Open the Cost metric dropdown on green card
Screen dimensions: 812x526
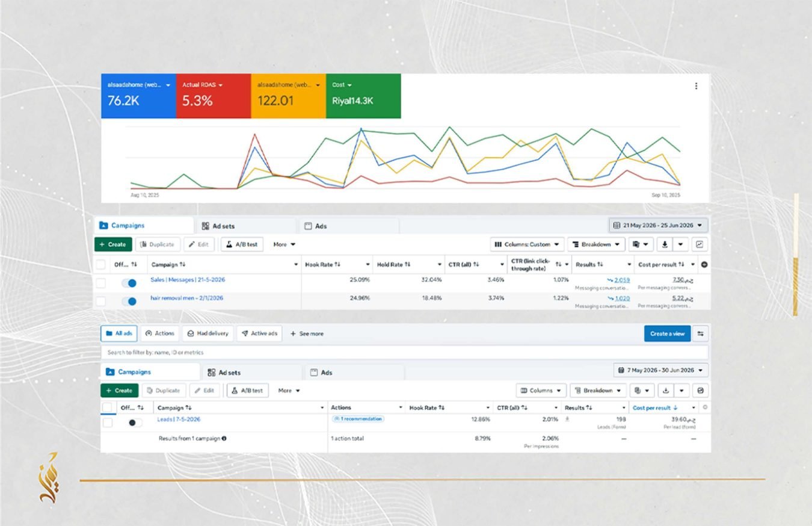tap(349, 85)
